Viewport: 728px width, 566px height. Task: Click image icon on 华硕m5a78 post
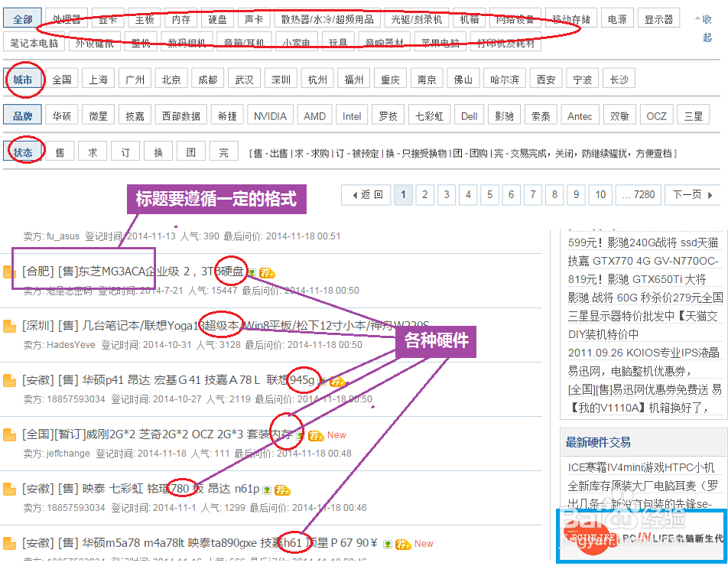point(387,544)
